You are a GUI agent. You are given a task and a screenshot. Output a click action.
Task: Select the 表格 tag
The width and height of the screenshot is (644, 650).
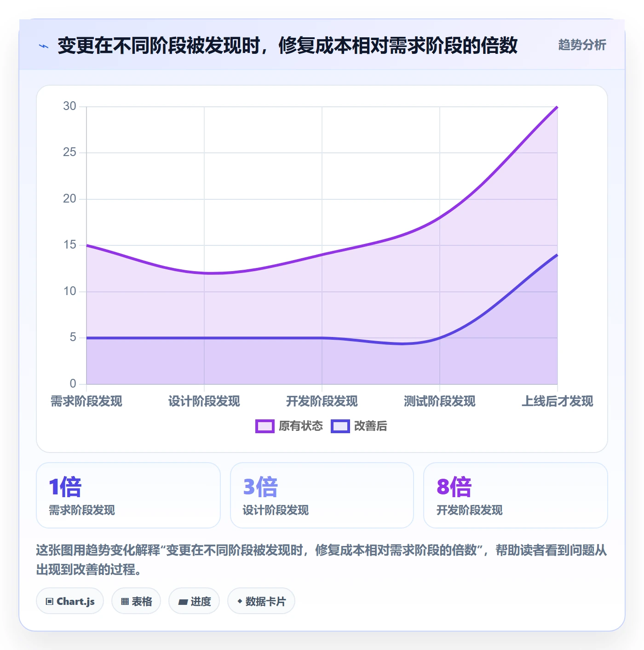[x=136, y=601]
